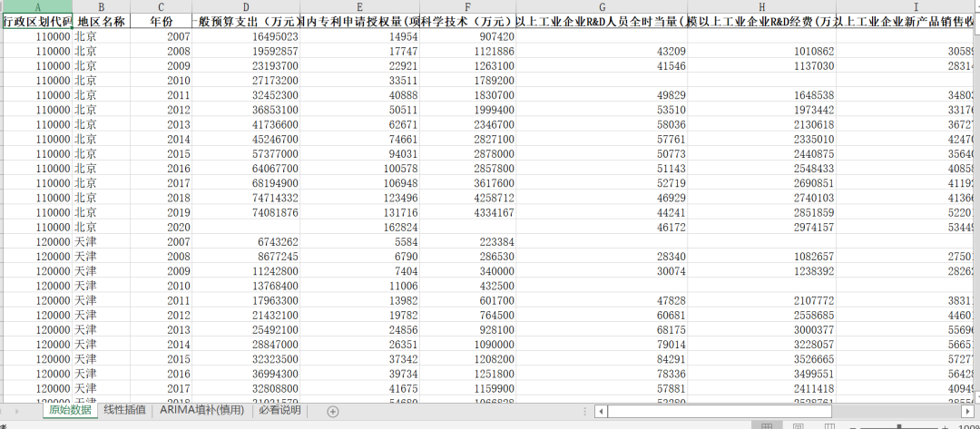The height and width of the screenshot is (429, 980).
Task: Select cell with value 1251800
Action: coord(468,374)
